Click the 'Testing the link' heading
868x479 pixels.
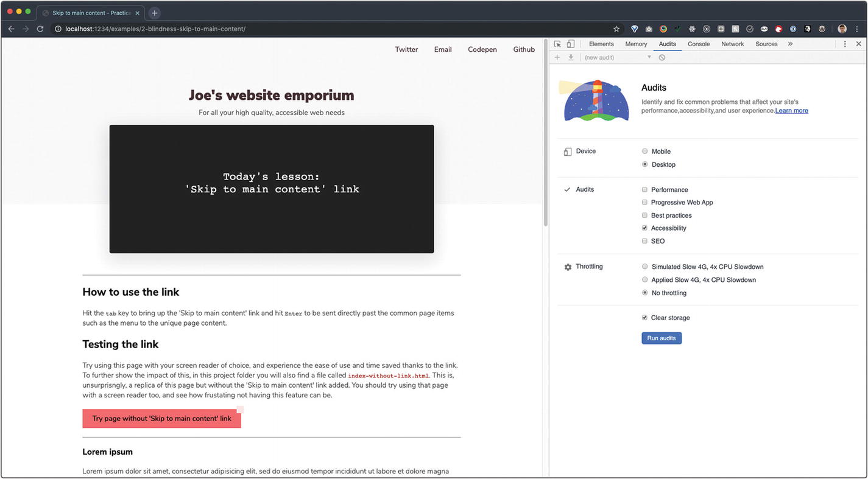pos(121,344)
